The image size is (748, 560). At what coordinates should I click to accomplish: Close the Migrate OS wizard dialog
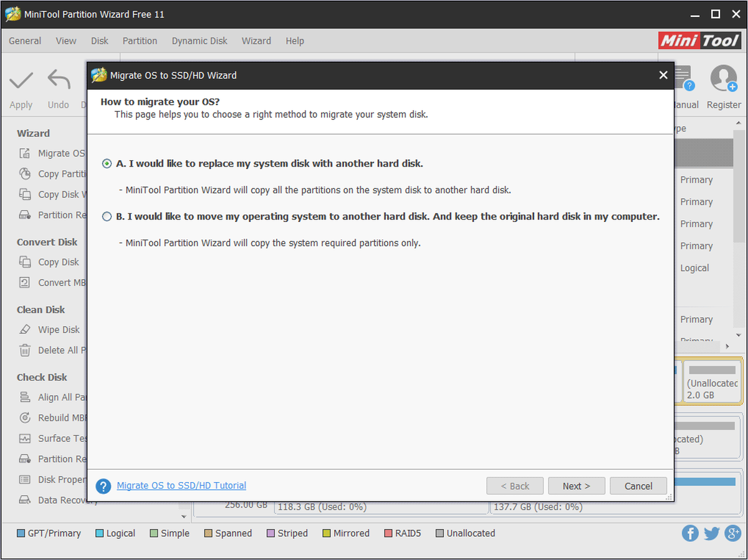[x=663, y=75]
